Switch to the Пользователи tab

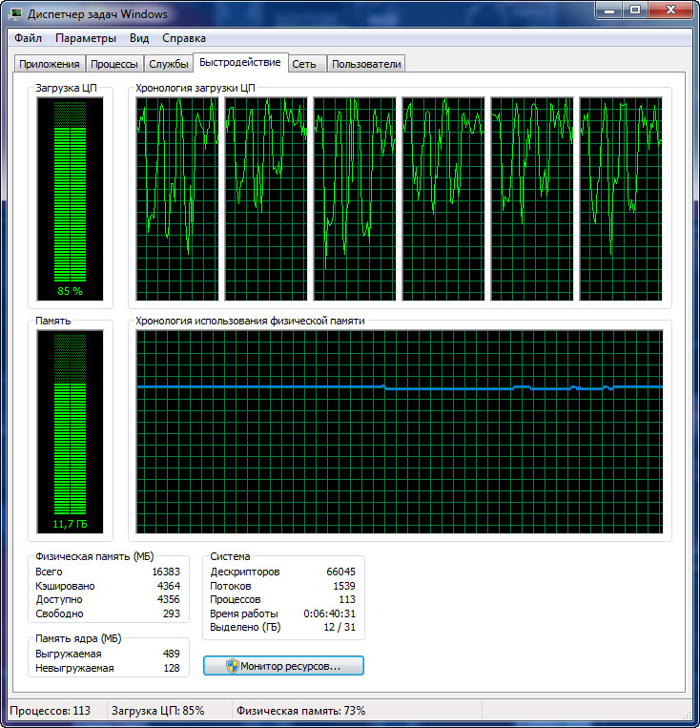pos(366,64)
